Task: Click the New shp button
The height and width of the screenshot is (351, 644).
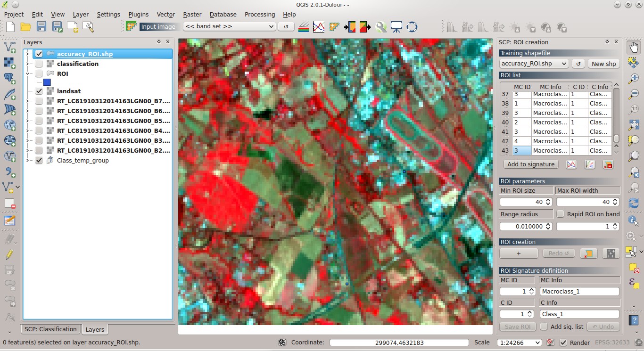Action: (603, 64)
